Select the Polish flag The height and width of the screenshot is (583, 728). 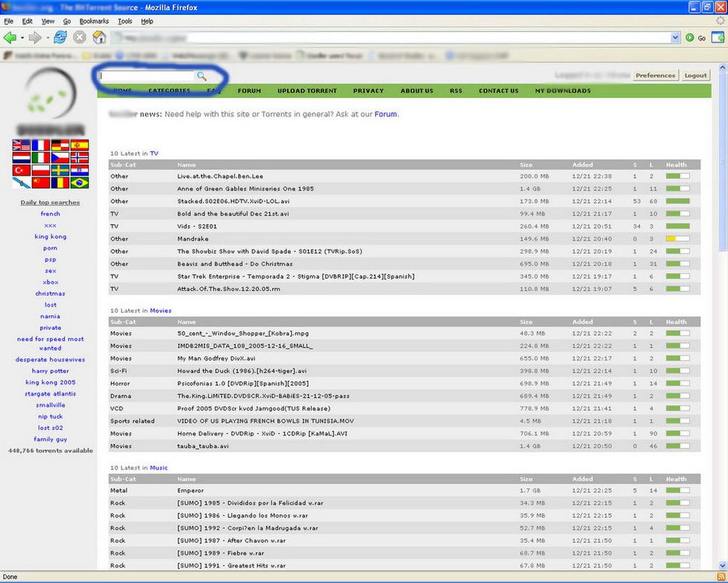41,170
